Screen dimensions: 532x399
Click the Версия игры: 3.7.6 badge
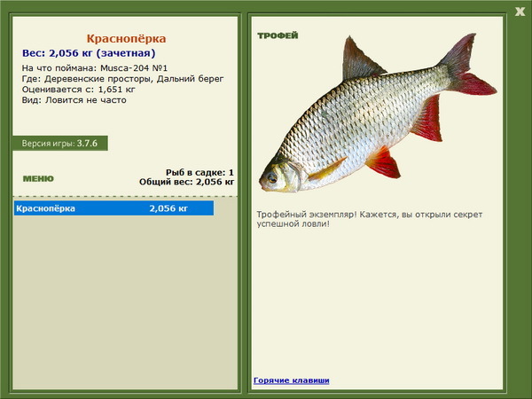coord(60,143)
